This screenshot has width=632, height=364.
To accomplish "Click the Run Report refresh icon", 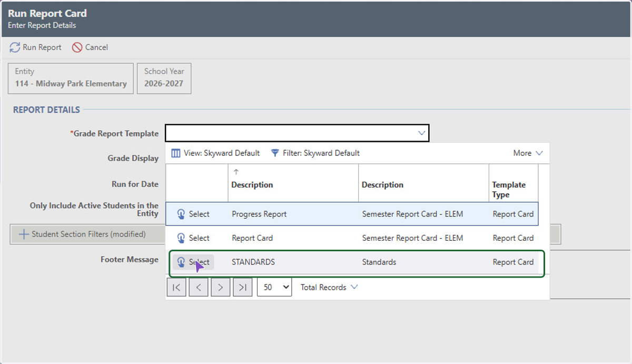I will 15,47.
